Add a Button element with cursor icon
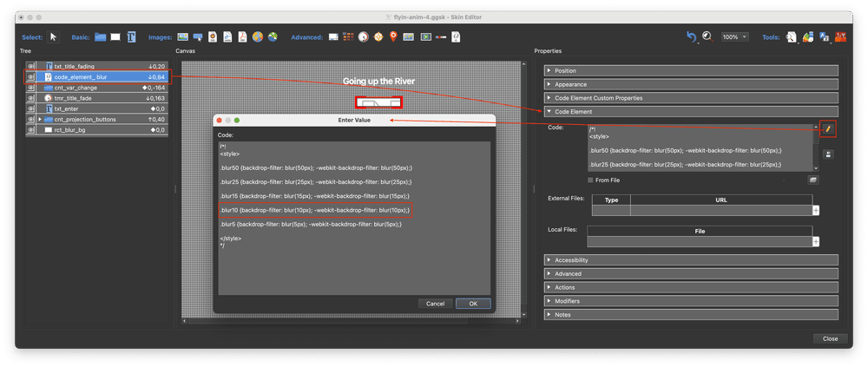This screenshot has height=367, width=868. point(198,37)
